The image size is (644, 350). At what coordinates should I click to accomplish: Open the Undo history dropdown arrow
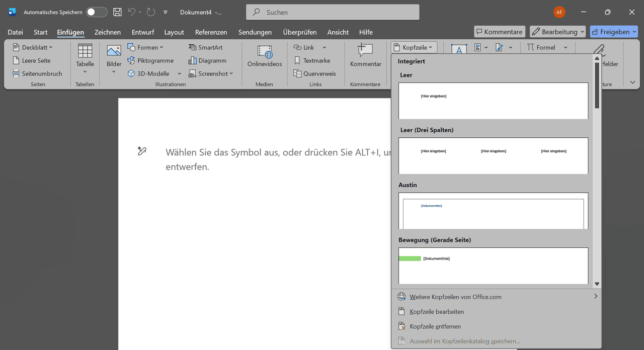tap(140, 12)
